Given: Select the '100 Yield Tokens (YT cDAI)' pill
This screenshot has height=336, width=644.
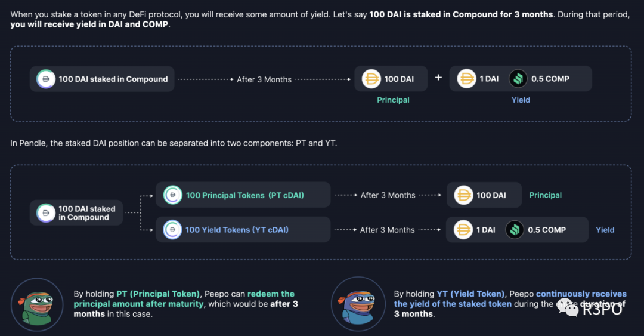Looking at the screenshot, I should 243,230.
